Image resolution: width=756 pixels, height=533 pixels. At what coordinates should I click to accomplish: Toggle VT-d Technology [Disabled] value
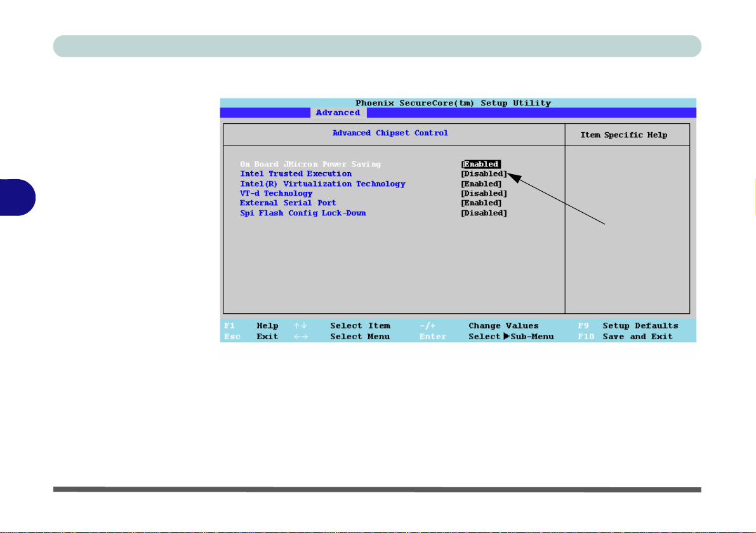click(x=484, y=193)
